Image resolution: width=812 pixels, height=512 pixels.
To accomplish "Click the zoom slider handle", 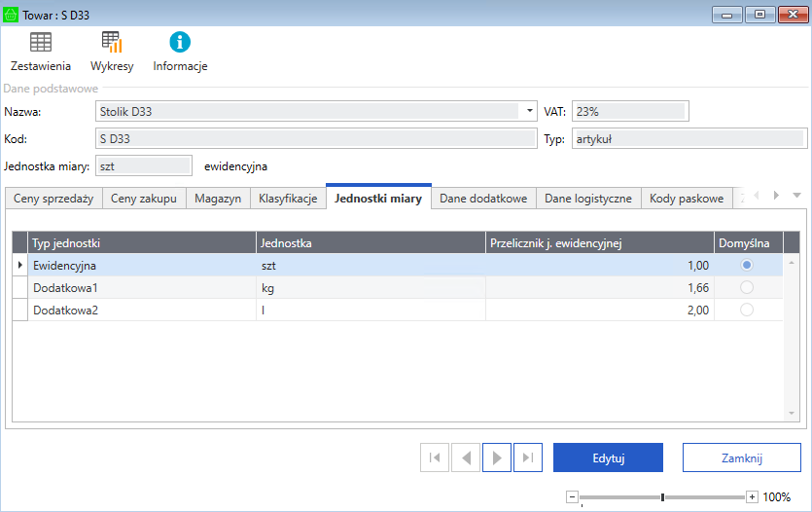I will point(662,496).
